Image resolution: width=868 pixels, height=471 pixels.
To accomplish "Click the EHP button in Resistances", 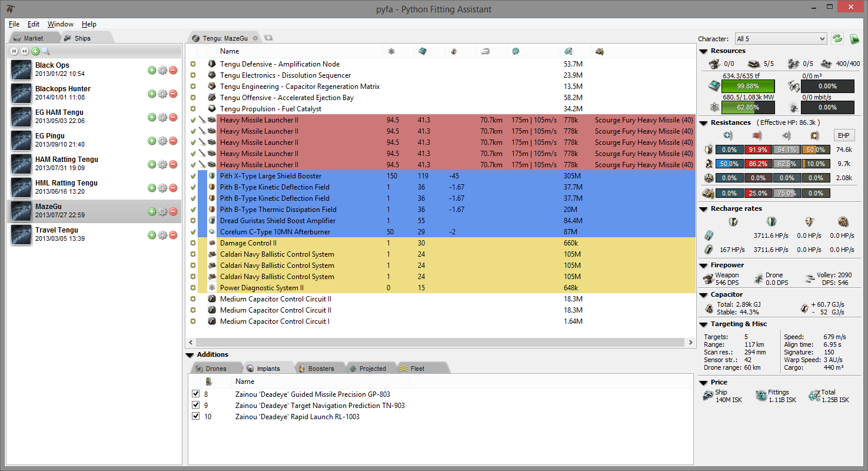I will click(x=843, y=135).
